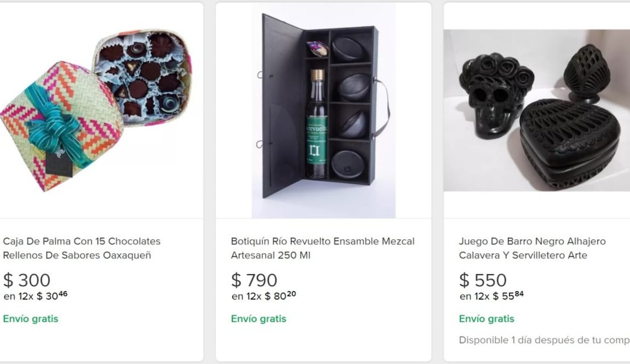The height and width of the screenshot is (364, 630).
Task: Click the $ 790 price
Action: (x=254, y=280)
